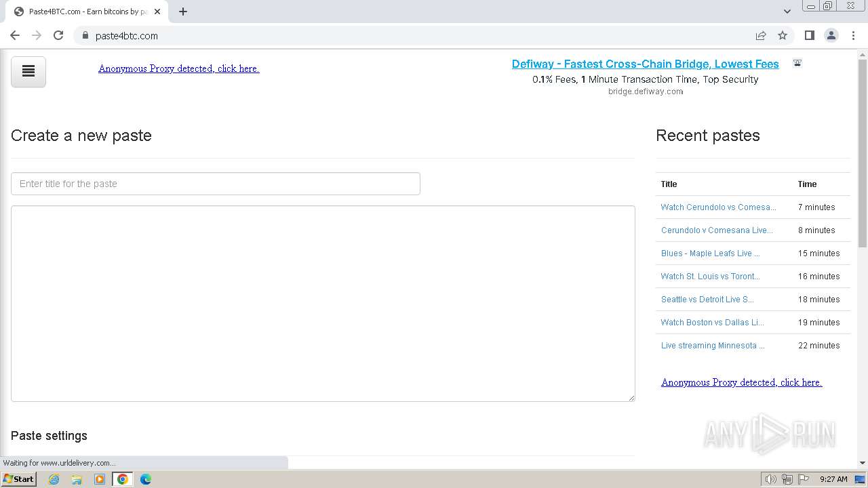Open paste Watch Boston vs Dallas Li...
This screenshot has height=488, width=868.
click(712, 323)
